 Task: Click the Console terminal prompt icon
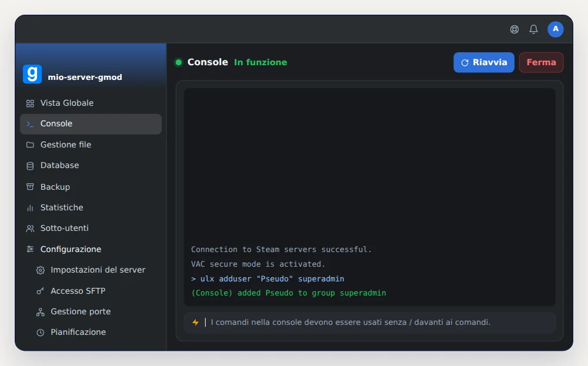(30, 124)
